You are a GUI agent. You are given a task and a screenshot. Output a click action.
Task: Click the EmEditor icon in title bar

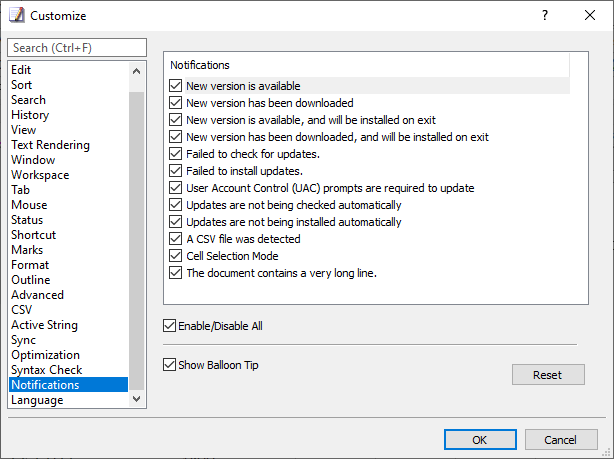[16, 15]
